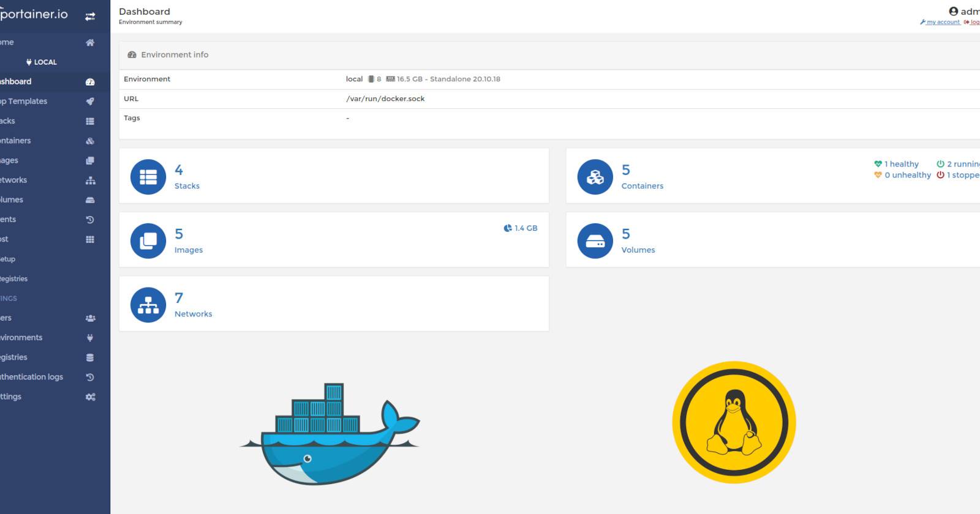View Events via the history icon

point(90,220)
